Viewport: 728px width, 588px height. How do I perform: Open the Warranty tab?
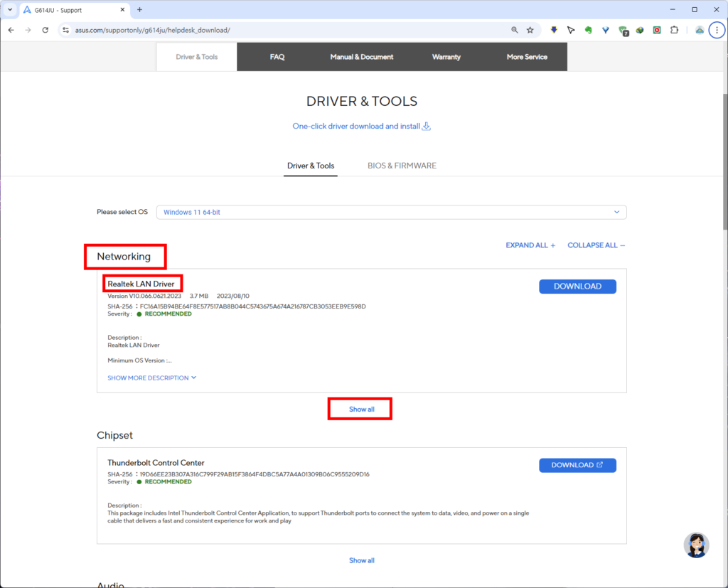(x=446, y=57)
